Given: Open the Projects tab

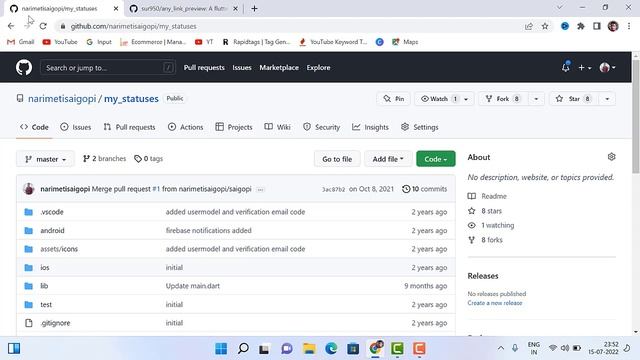Looking at the screenshot, I should click(234, 127).
